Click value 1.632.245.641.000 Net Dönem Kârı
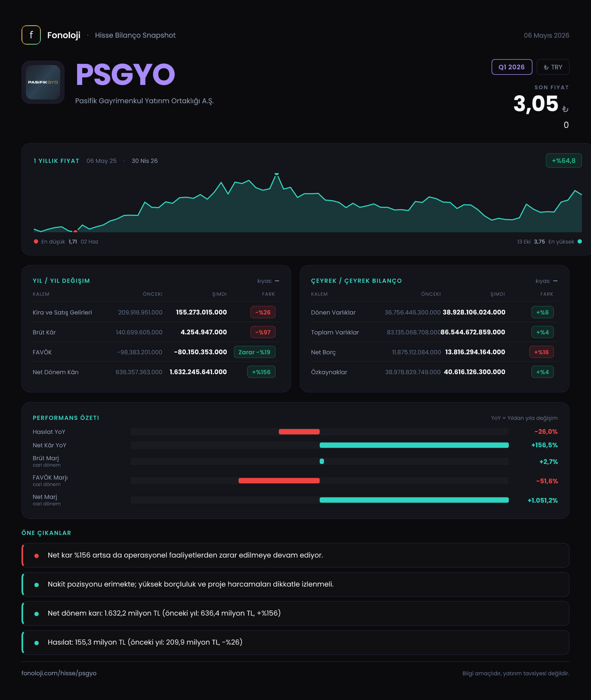Screen dimensions: 591x700 pyautogui.click(x=198, y=372)
